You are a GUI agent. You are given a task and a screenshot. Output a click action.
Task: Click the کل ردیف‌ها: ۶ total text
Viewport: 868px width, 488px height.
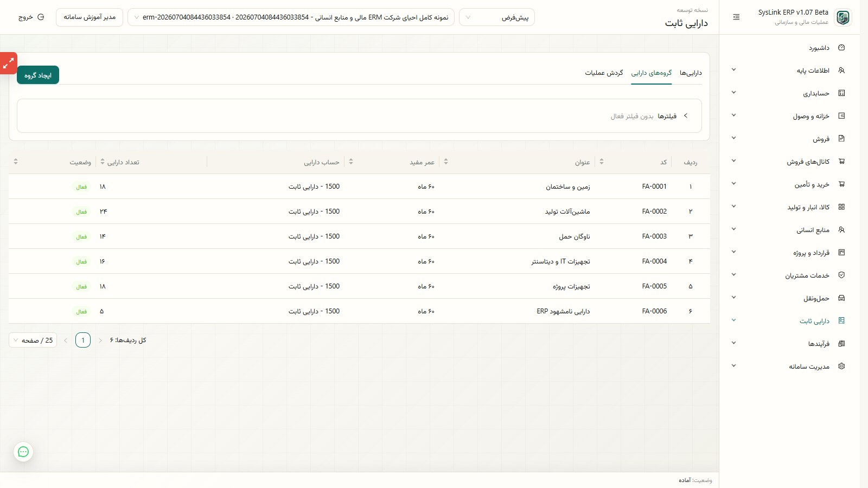(128, 341)
